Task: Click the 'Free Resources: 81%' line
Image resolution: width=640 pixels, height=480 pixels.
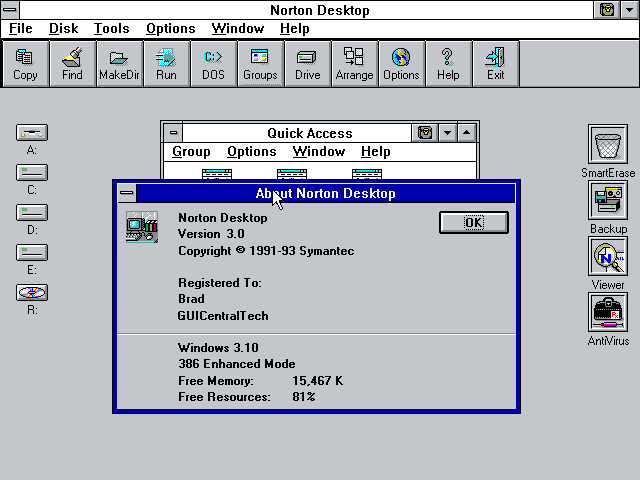Action: coord(247,397)
